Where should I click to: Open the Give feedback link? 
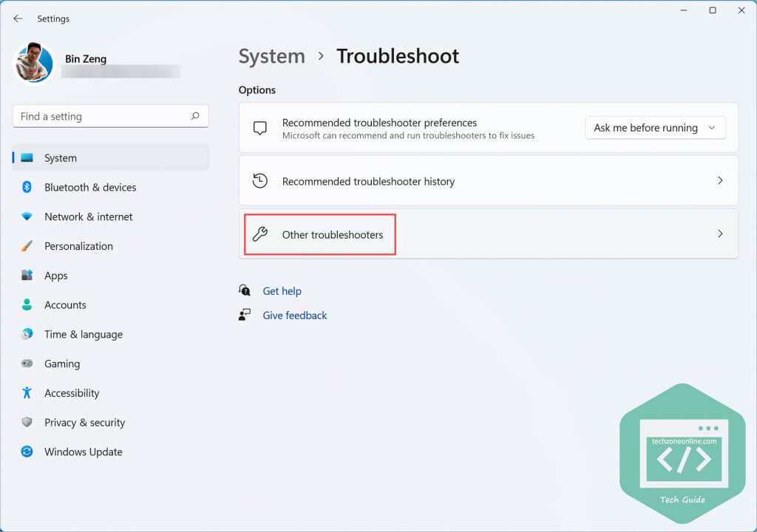tap(294, 315)
